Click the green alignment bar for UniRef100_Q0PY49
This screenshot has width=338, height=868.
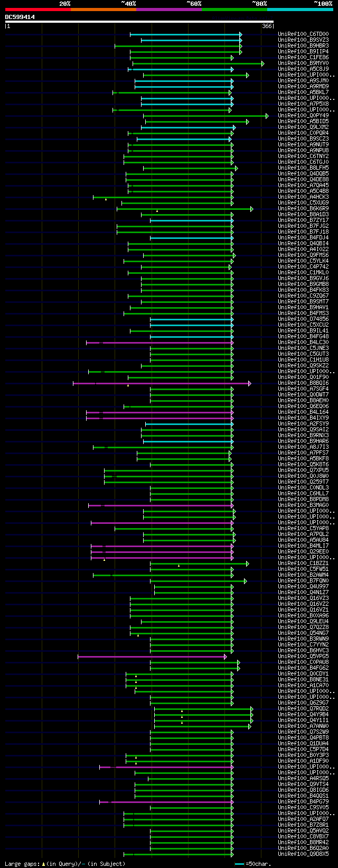(205, 116)
